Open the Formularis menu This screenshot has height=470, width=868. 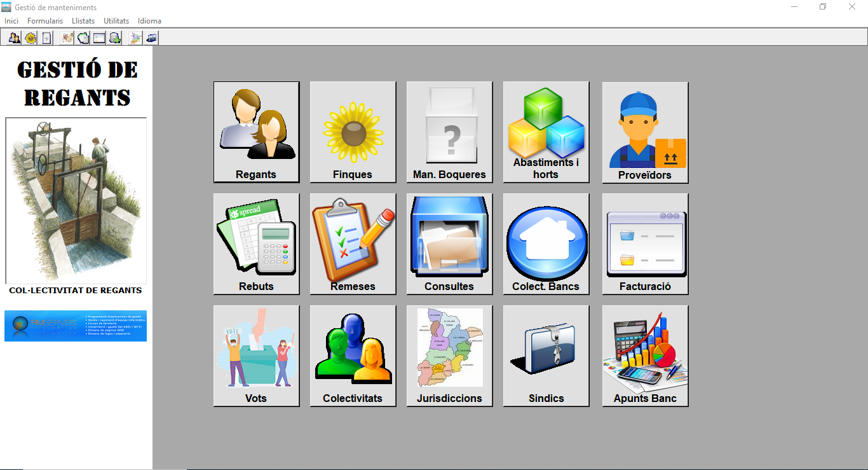(x=45, y=21)
